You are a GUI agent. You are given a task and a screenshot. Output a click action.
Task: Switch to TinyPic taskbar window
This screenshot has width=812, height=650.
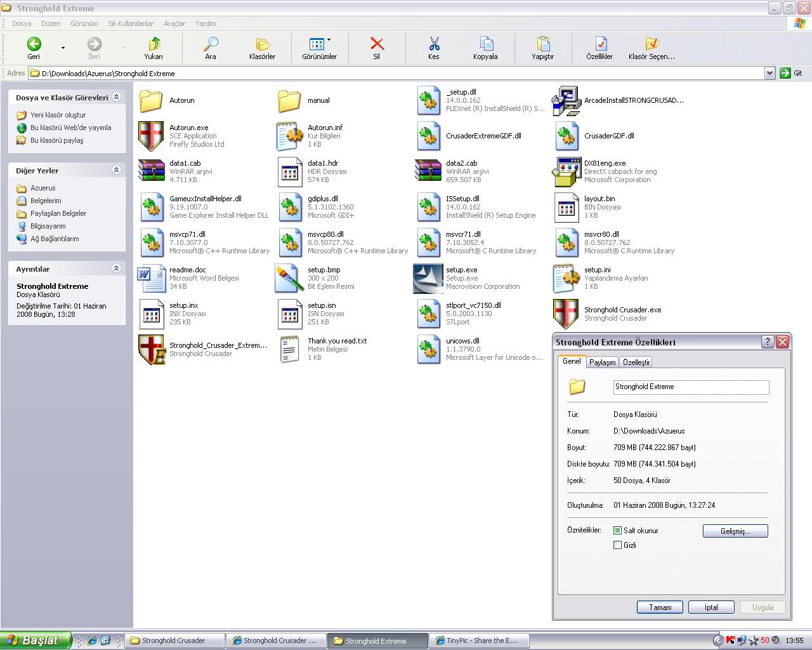(x=479, y=640)
